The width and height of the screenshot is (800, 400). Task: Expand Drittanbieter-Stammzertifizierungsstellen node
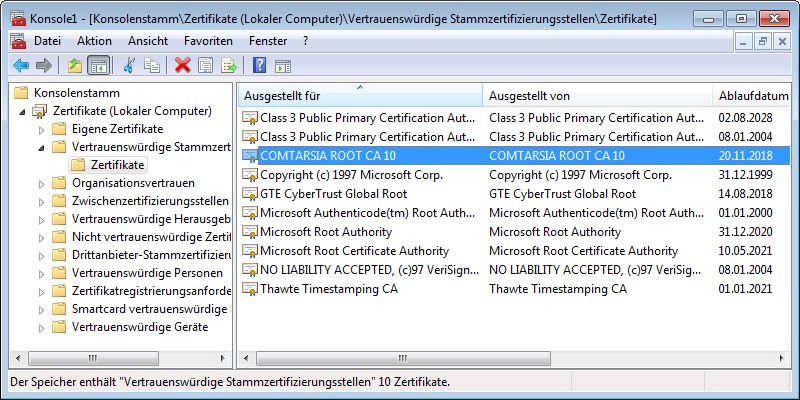click(x=42, y=255)
